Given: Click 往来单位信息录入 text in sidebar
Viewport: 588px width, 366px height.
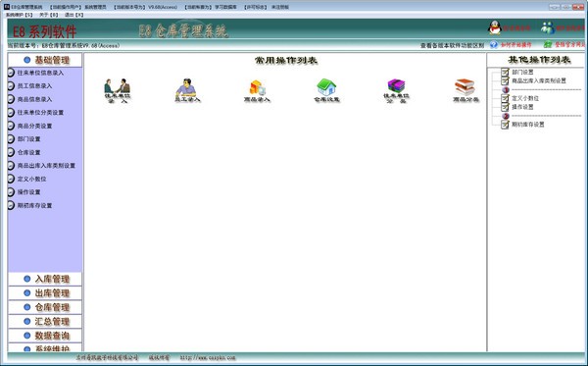Looking at the screenshot, I should click(40, 73).
